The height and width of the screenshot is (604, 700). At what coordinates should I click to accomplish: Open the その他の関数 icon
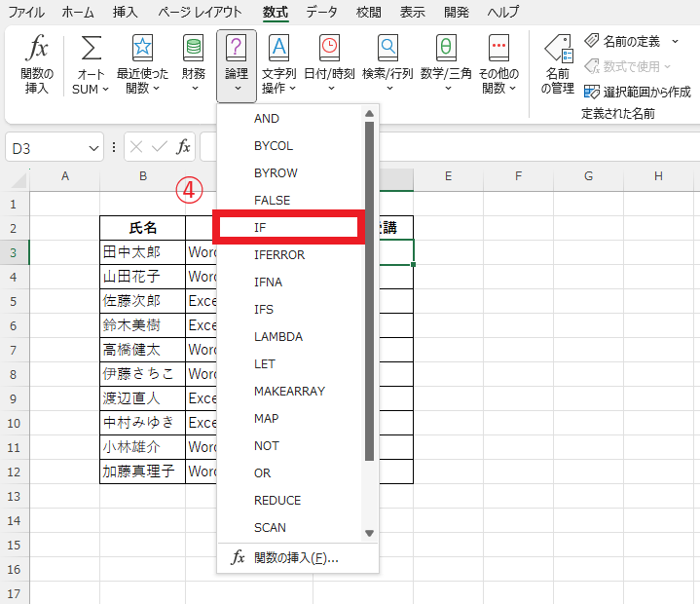tap(498, 48)
